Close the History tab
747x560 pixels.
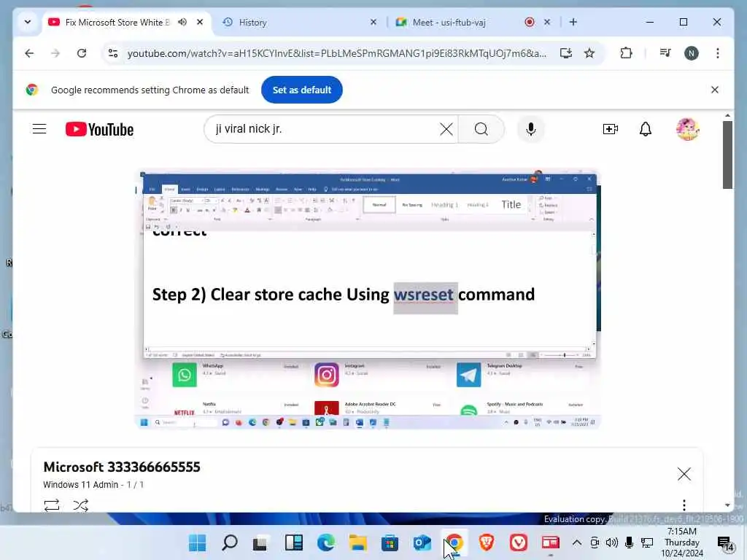point(373,22)
